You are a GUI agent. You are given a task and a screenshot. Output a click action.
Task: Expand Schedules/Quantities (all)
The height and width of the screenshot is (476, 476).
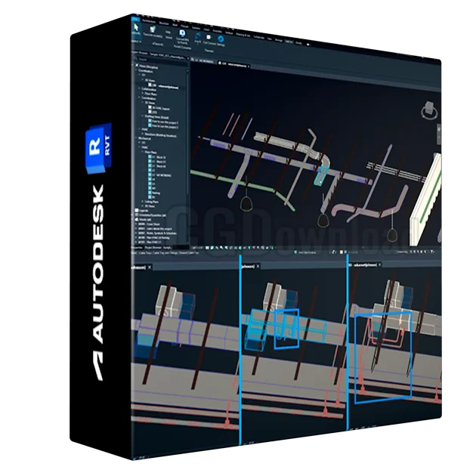(132, 215)
